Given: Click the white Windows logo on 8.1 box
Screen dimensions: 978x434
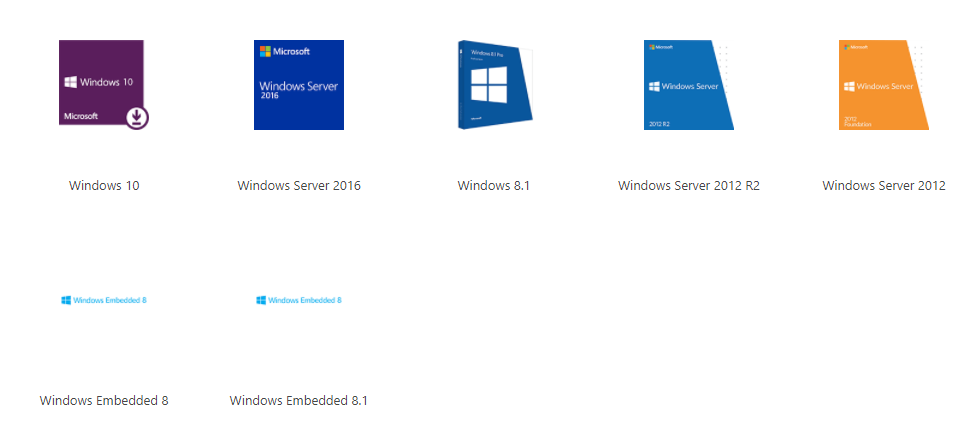Looking at the screenshot, I should tap(491, 85).
